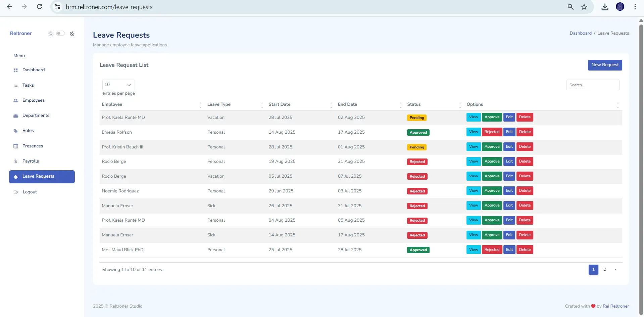
Task: Click the Search input field
Action: coord(593,85)
